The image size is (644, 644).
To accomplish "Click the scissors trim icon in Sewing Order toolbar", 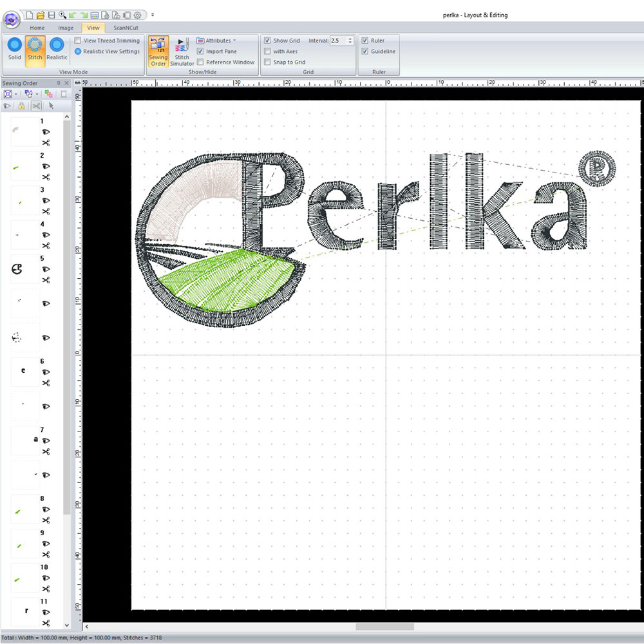I will (36, 106).
